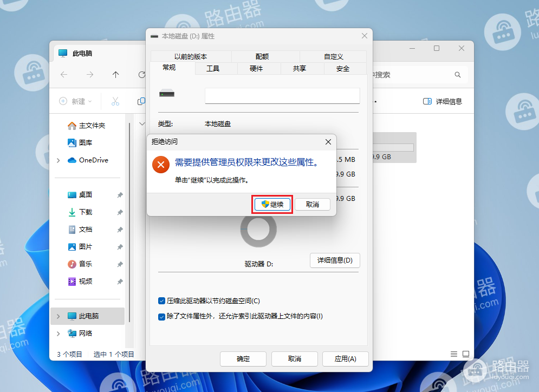This screenshot has height=392, width=539.
Task: Click the drive icon in the properties dialog
Action: [167, 94]
